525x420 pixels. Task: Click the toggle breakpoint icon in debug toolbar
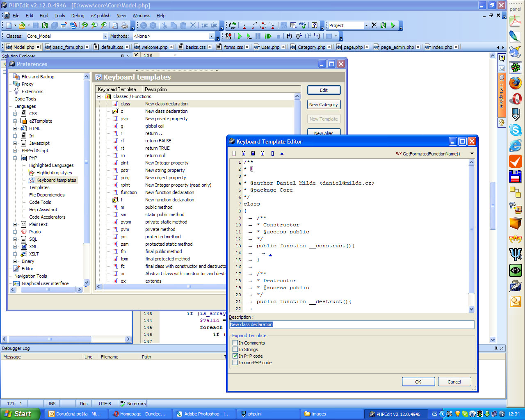click(x=228, y=36)
